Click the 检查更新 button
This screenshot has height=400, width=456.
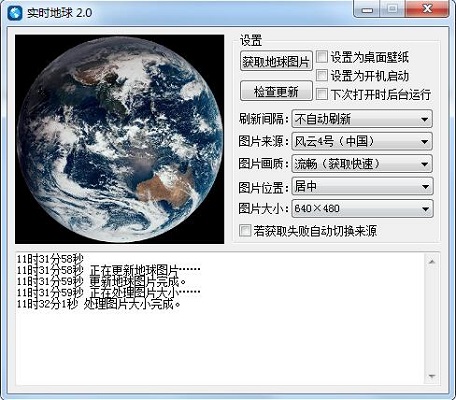coord(276,91)
